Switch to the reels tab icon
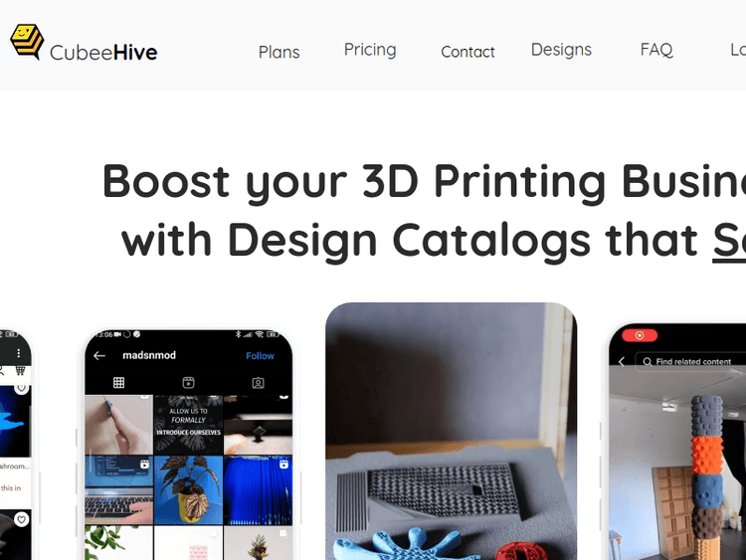 188,383
